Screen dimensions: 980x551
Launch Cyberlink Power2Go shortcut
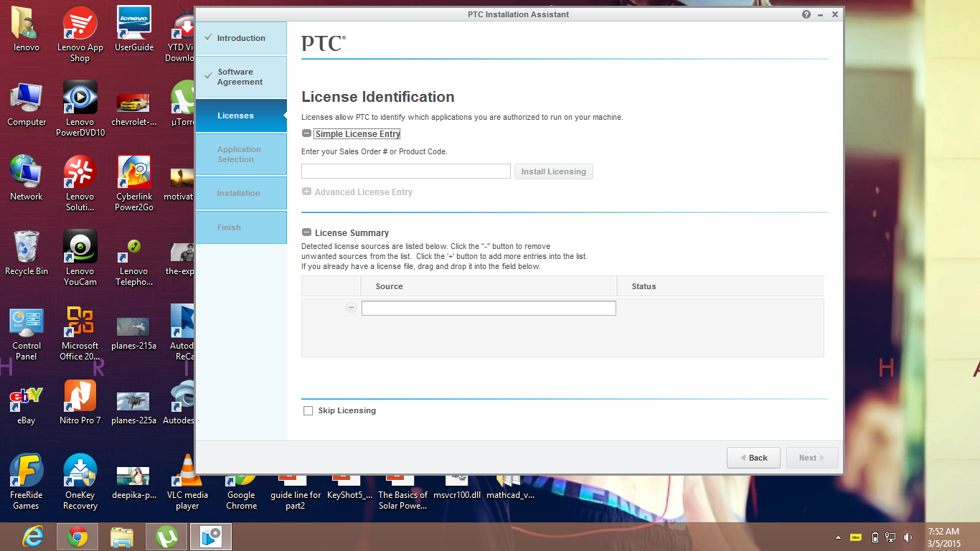pos(134,183)
